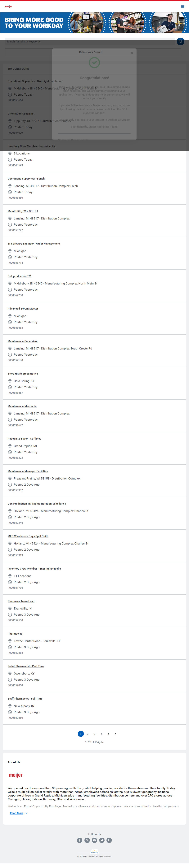Image resolution: width=189 pixels, height=868 pixels.
Task: Click the Workday logo in the footer
Action: (x=95, y=853)
